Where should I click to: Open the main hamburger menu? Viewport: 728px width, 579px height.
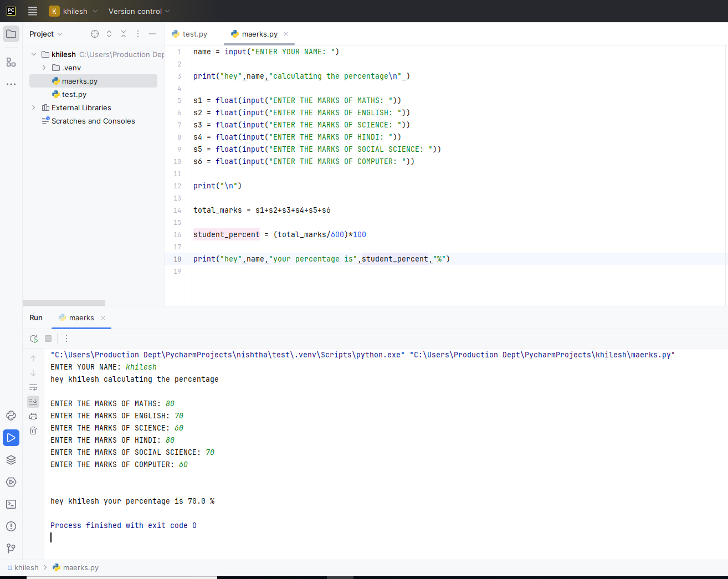[33, 11]
